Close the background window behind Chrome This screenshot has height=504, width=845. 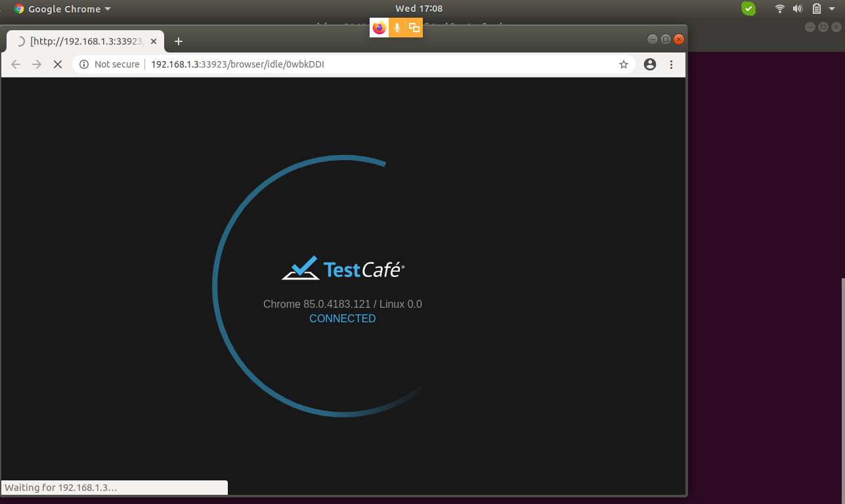836,27
